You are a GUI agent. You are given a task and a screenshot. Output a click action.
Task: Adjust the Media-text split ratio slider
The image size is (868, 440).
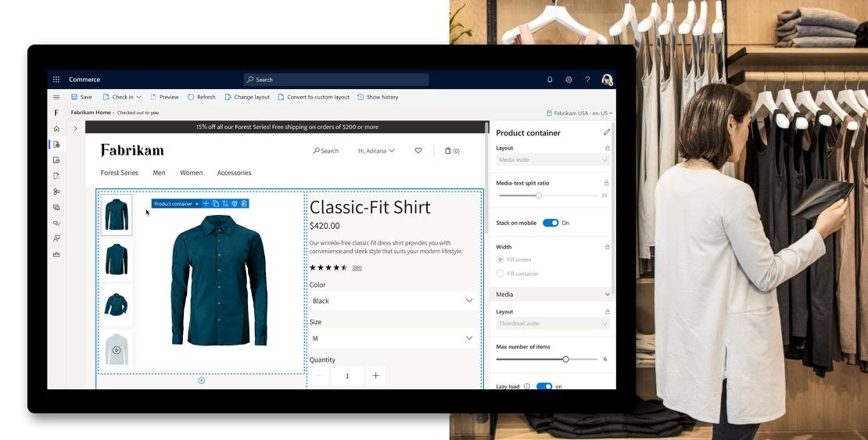539,195
